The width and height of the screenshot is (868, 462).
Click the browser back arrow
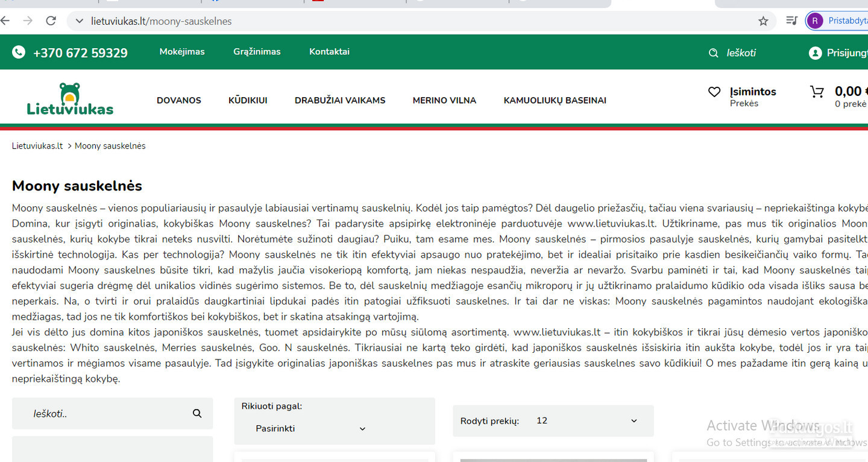click(5, 21)
